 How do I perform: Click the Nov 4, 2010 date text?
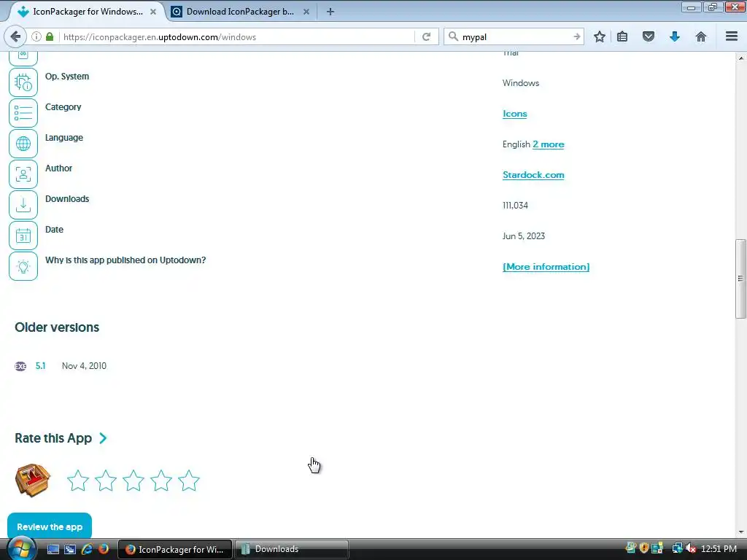coord(84,366)
